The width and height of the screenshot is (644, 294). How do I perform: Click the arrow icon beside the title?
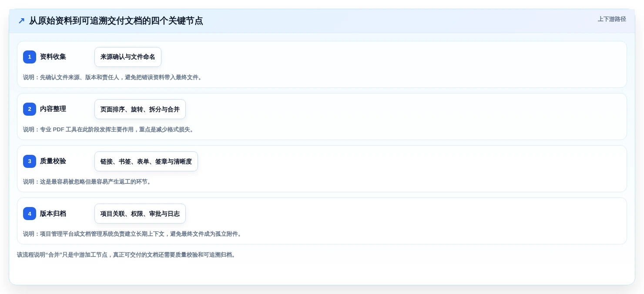21,21
